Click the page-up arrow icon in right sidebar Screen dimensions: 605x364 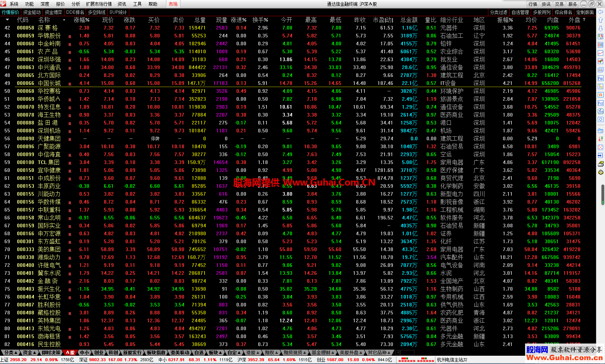click(600, 20)
